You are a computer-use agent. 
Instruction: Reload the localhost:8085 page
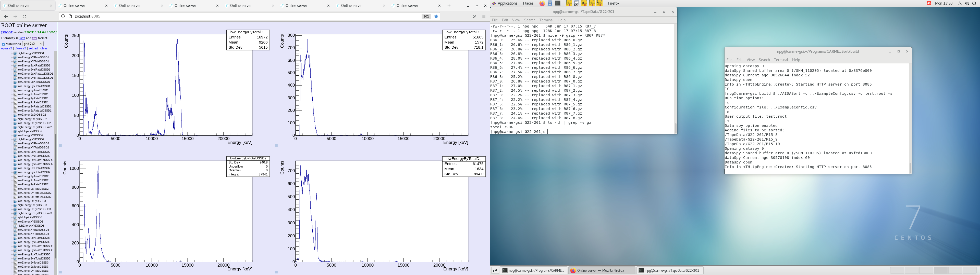[x=25, y=16]
